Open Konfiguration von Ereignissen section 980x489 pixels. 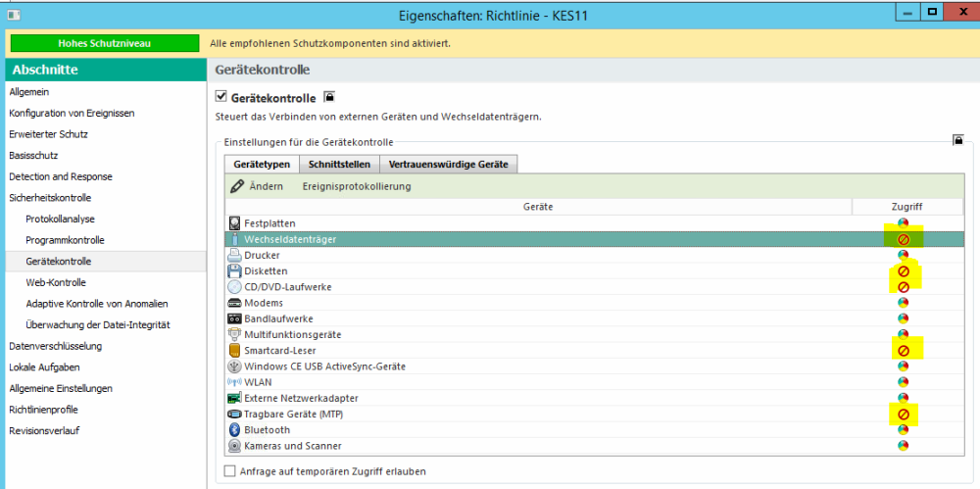click(72, 113)
